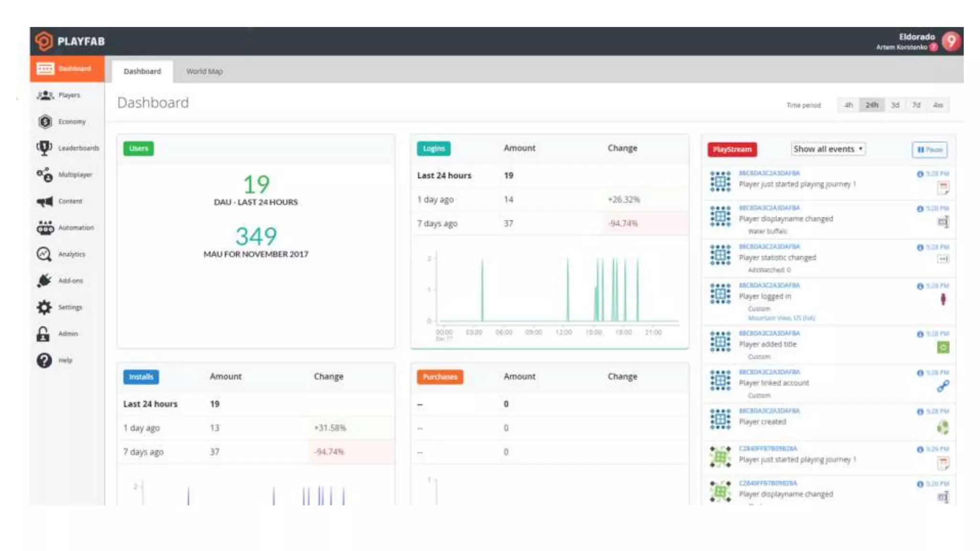The width and height of the screenshot is (980, 551).
Task: Select the 4h time period
Action: [x=848, y=105]
